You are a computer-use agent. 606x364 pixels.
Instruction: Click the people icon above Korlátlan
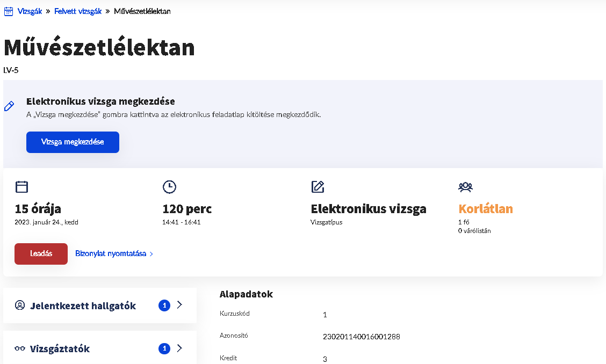[465, 187]
